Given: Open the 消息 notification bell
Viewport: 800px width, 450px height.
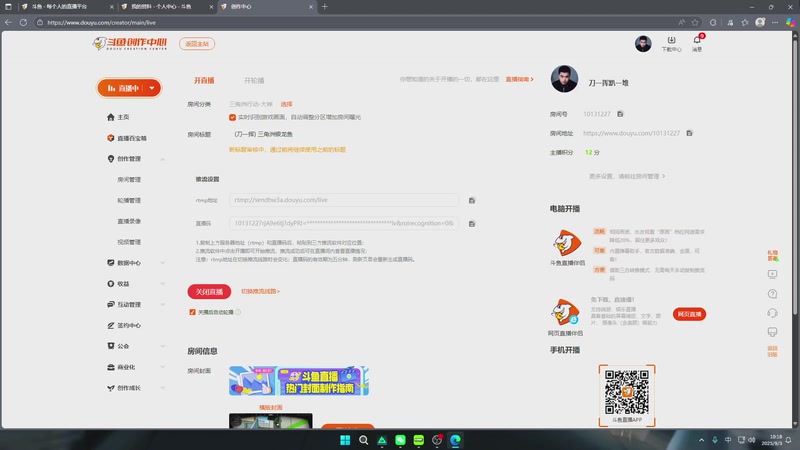Looking at the screenshot, I should 697,40.
